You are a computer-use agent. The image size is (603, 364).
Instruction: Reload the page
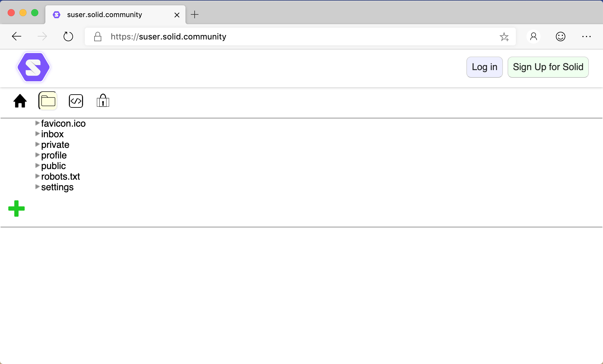pyautogui.click(x=68, y=36)
